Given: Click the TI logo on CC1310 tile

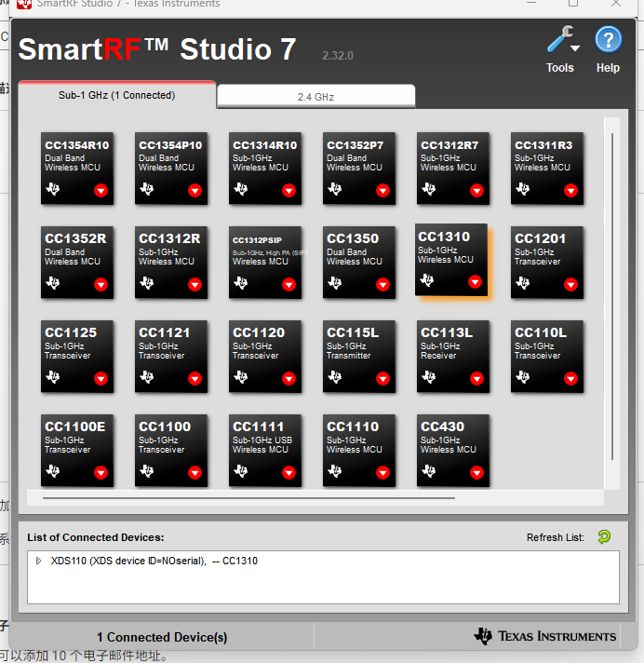Looking at the screenshot, I should point(427,280).
